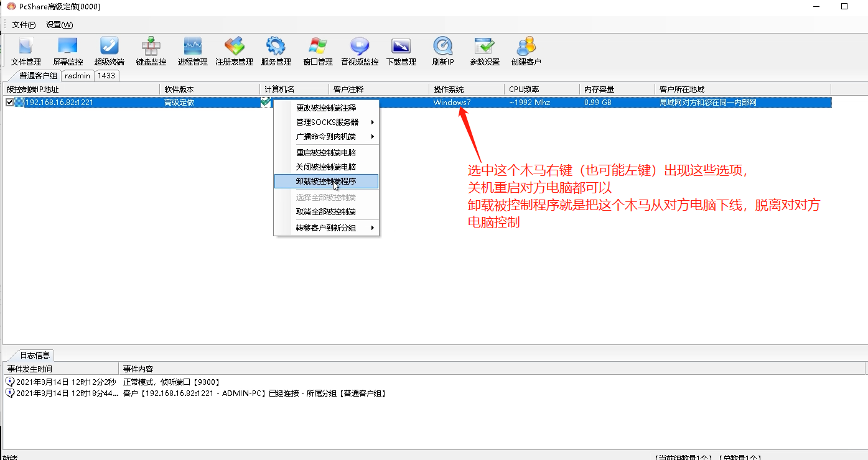Sort by 操作系统 column header
The height and width of the screenshot is (460, 868).
[467, 90]
